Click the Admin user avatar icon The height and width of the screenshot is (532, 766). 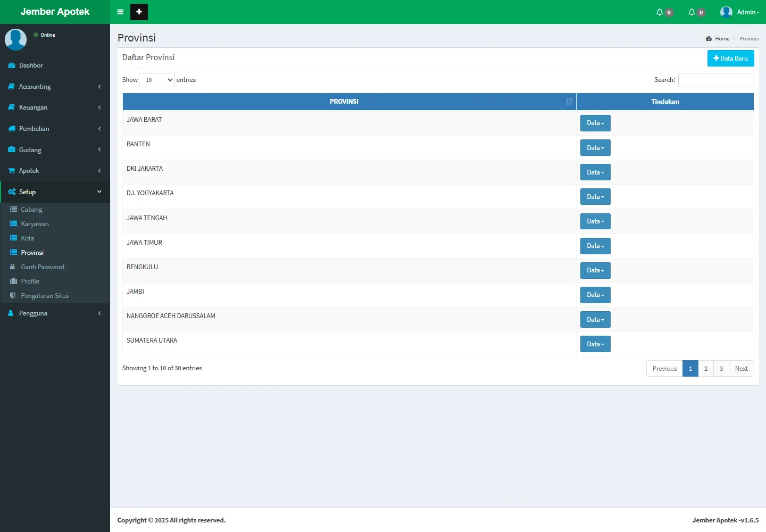pos(726,12)
